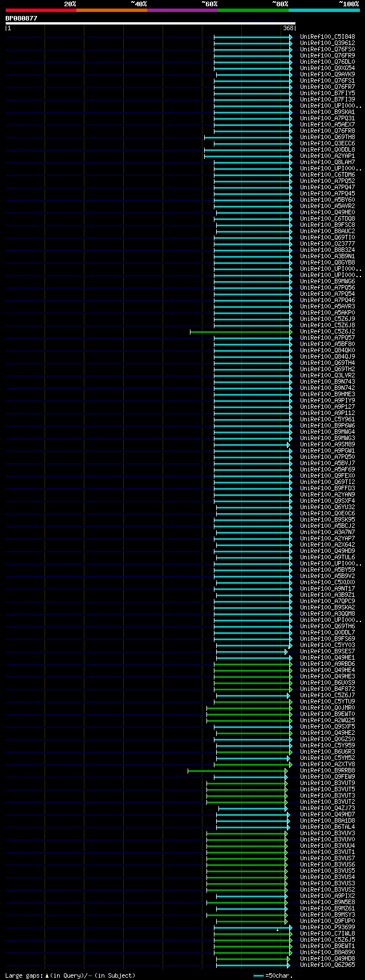Screen dimensions: 365x980
Task: Select the UniRef100_A3QQM8 label
Action: tap(327, 614)
